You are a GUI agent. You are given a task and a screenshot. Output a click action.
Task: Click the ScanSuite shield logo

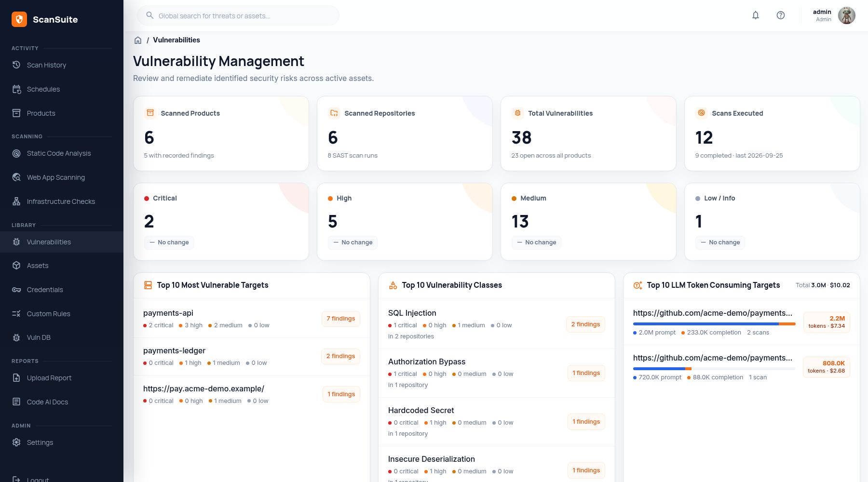pyautogui.click(x=19, y=19)
